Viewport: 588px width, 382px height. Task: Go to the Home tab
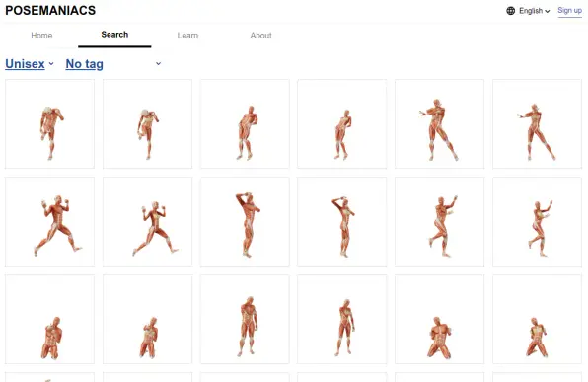point(41,36)
